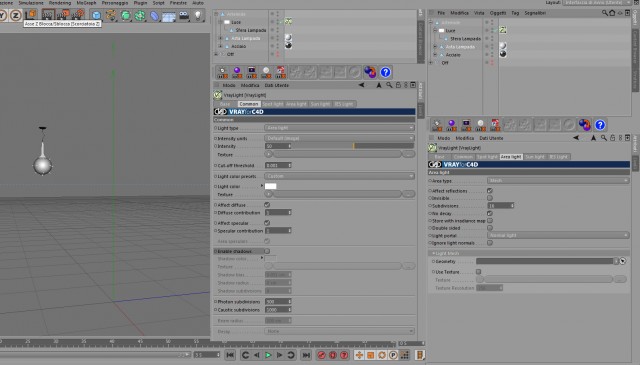Enable the Double sided checkbox
Screen dimensions: 640x365
point(490,228)
